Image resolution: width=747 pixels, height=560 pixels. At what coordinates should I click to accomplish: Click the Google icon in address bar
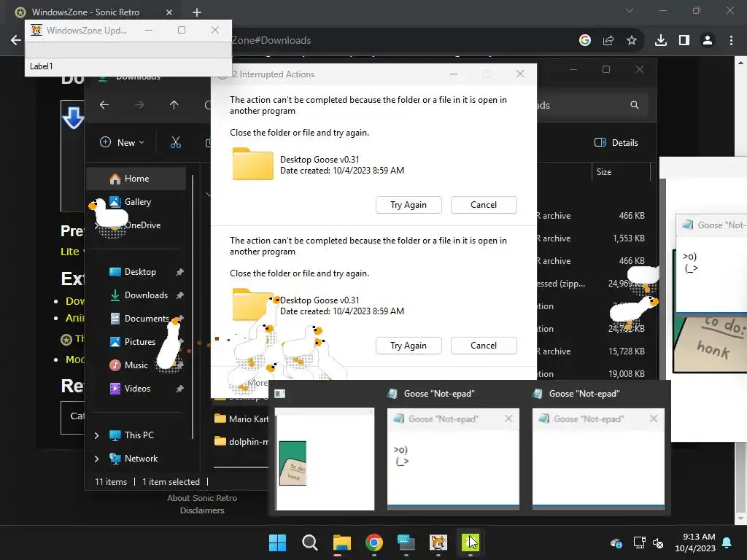585,41
